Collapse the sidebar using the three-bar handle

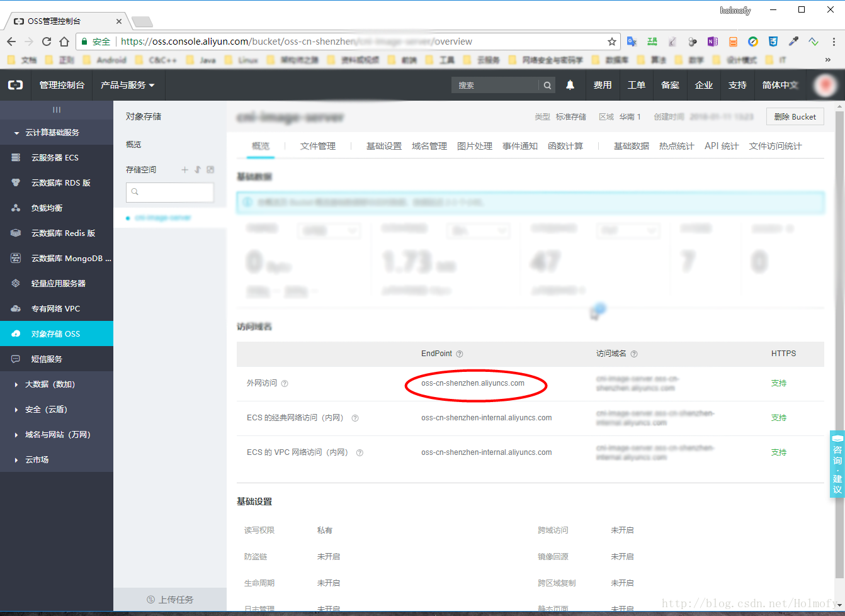(57, 110)
